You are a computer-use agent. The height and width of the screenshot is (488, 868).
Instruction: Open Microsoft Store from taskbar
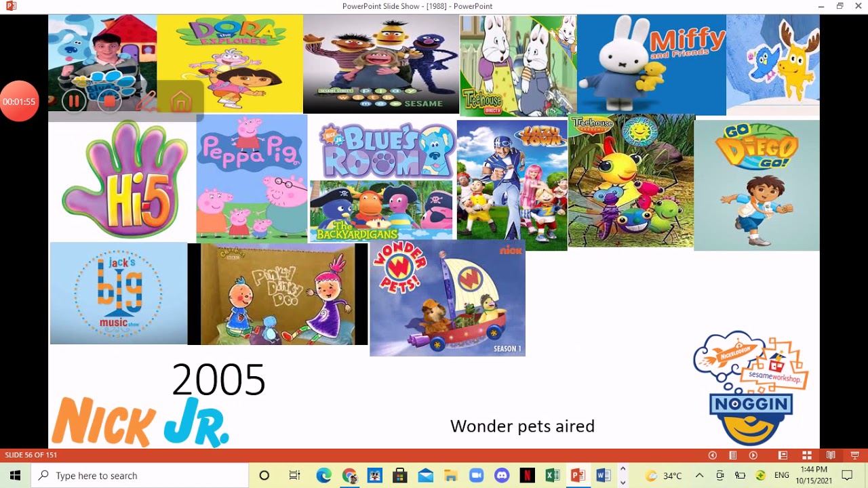point(400,476)
